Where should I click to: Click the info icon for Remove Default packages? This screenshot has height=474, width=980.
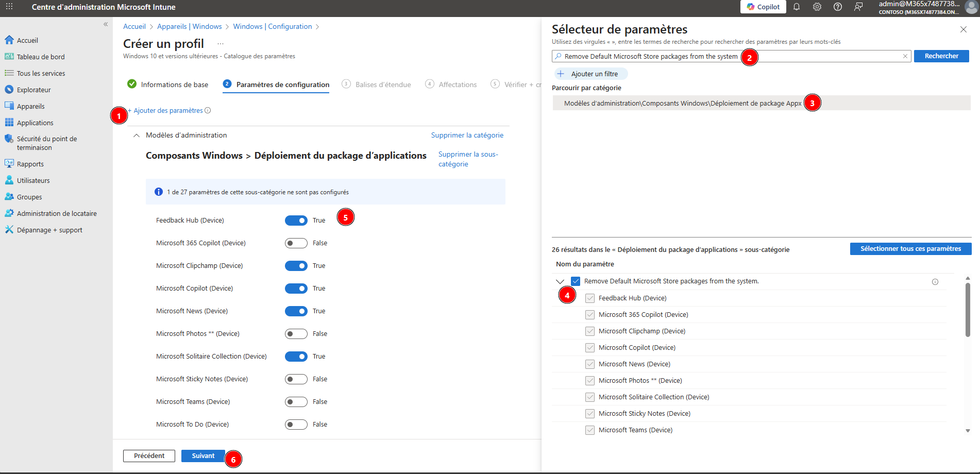click(935, 282)
